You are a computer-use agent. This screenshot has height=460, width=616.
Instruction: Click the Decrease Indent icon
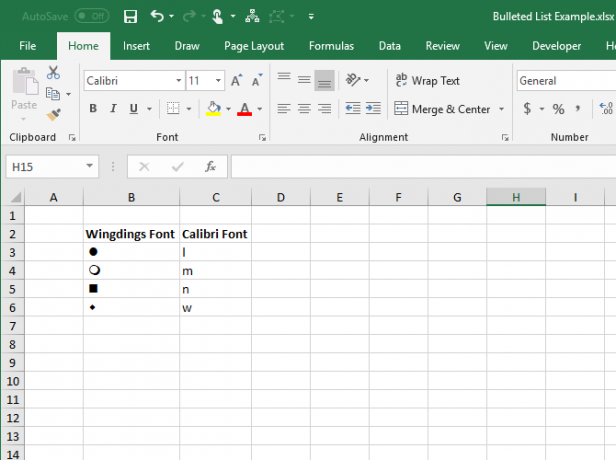click(353, 108)
